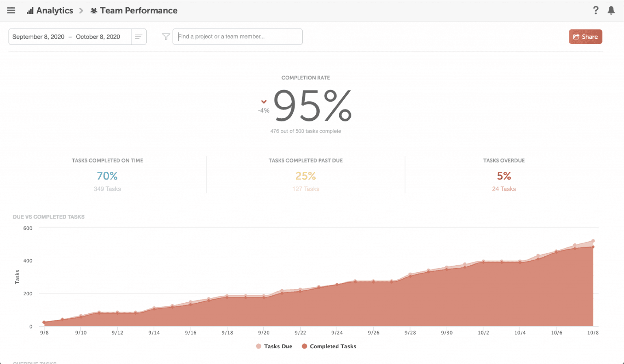Click the share arrow icon inside Share button
624x364 pixels.
(576, 37)
